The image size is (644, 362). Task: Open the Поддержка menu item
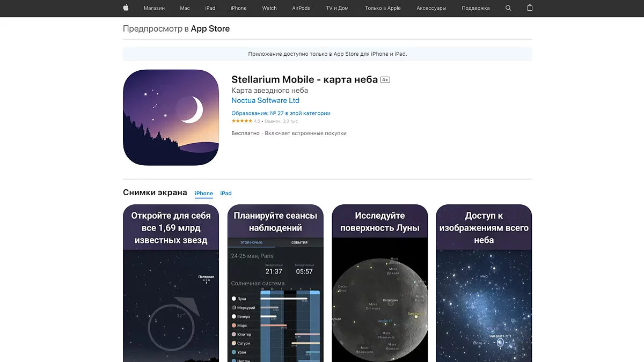click(475, 8)
